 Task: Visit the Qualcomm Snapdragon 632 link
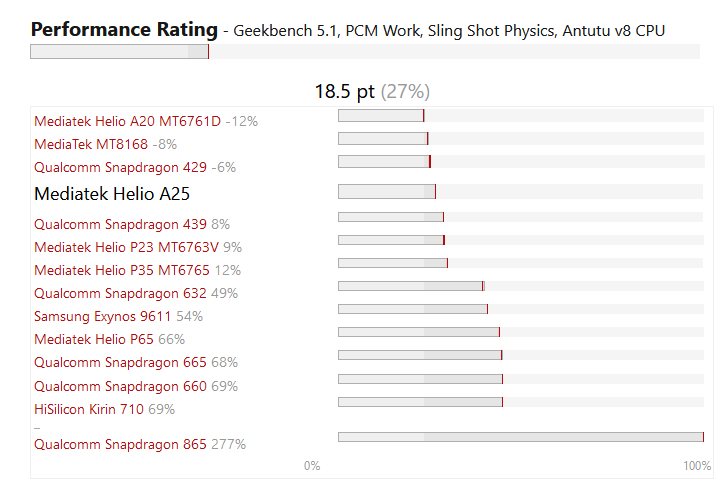click(x=121, y=293)
